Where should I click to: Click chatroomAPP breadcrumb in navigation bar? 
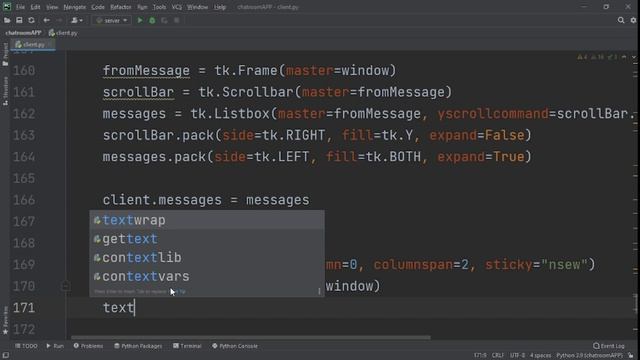(23, 33)
